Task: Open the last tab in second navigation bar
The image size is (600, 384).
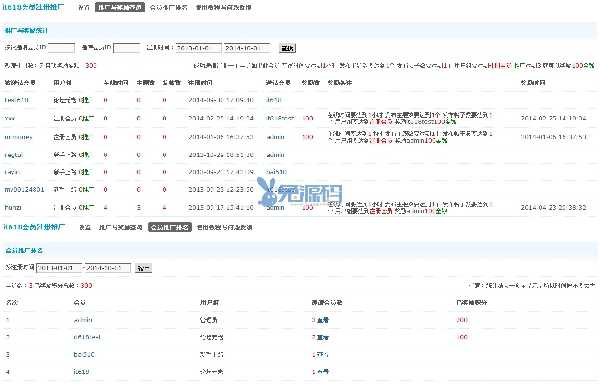Action: pos(224,227)
